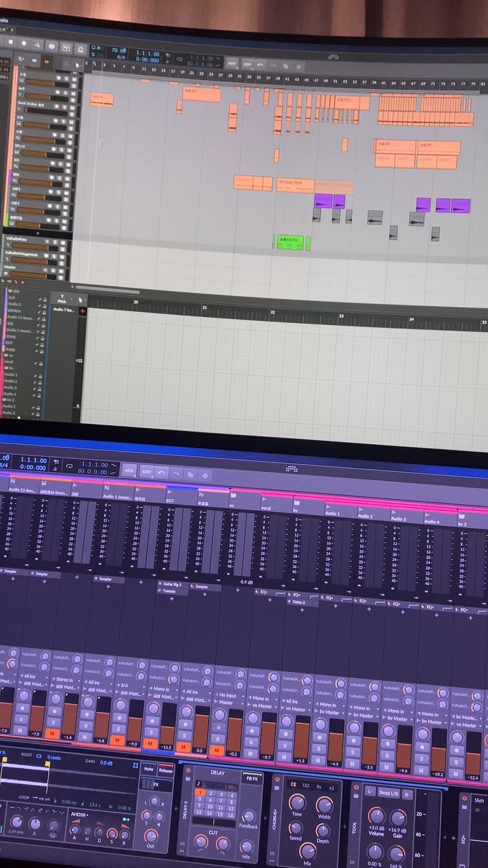Click the Tool device Gain knob
This screenshot has height=868, width=488.
tap(398, 818)
